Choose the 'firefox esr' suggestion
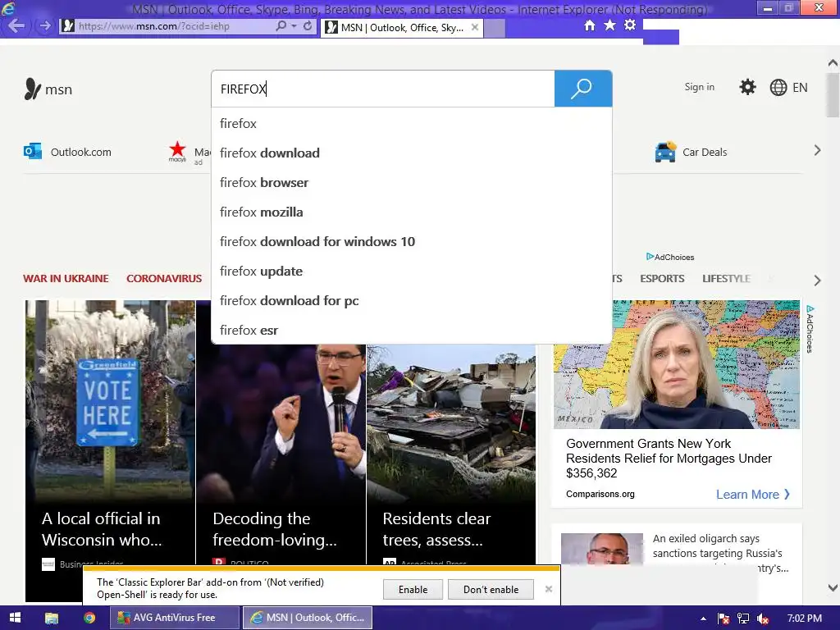The image size is (840, 630). tap(412, 330)
